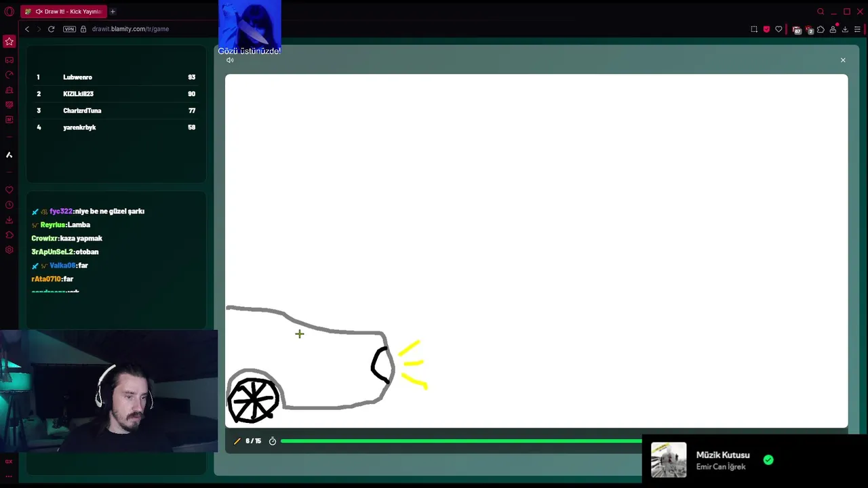The width and height of the screenshot is (868, 488).
Task: Open sidebar bookmarks star panel
Action: (9, 41)
